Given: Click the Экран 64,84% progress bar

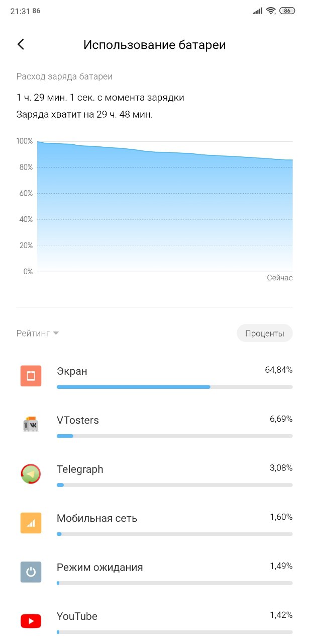Looking at the screenshot, I should point(174,387).
